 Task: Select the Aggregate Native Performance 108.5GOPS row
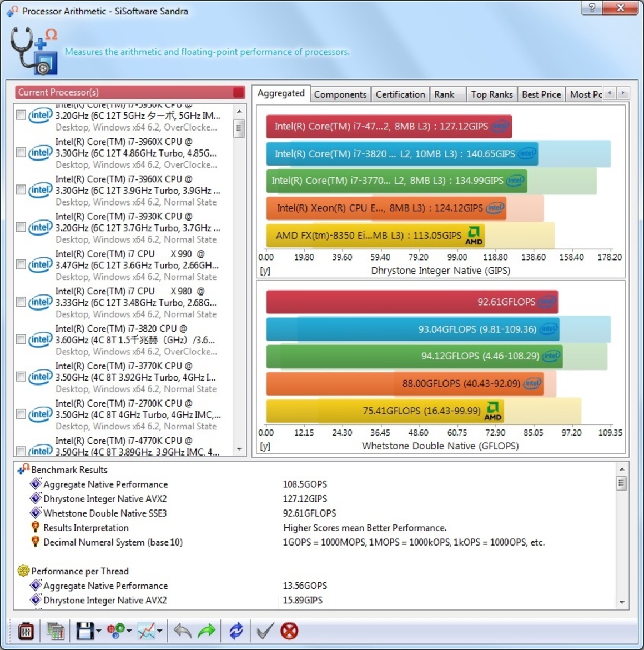click(x=315, y=484)
